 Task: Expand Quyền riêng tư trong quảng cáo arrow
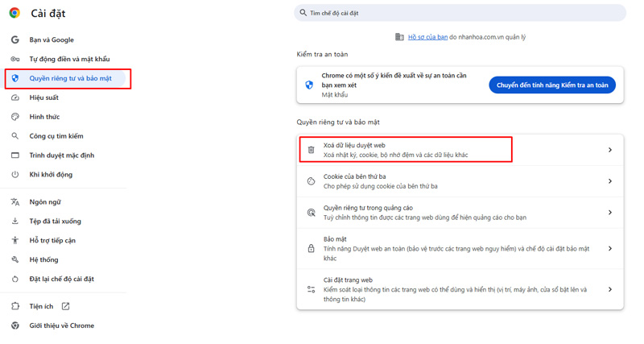tap(609, 213)
